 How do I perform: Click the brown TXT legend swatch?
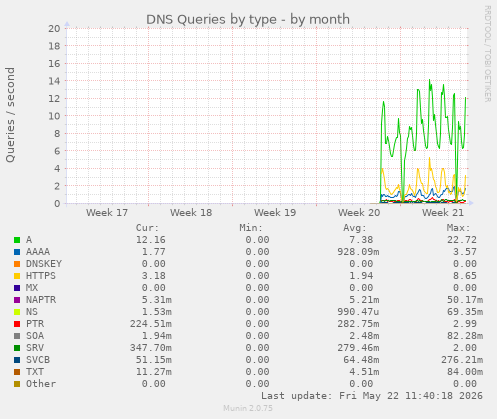click(x=17, y=372)
